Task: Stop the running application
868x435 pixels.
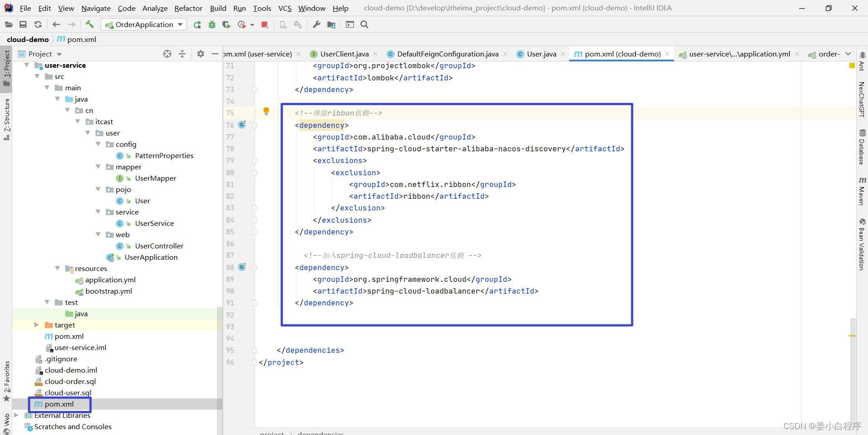Action: pyautogui.click(x=264, y=24)
